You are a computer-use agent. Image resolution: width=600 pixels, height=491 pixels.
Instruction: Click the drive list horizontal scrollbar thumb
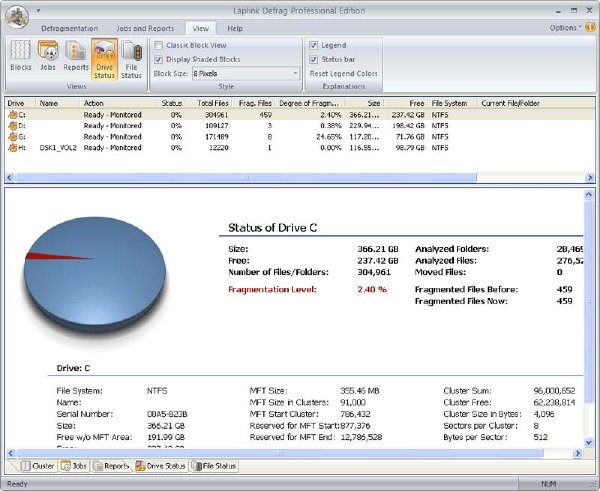click(246, 178)
